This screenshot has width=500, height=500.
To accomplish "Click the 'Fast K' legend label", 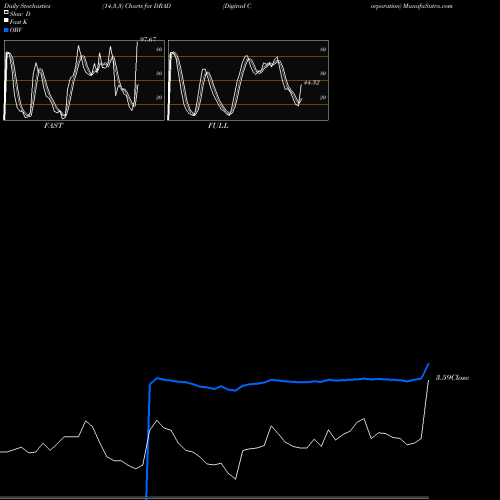I will click(19, 22).
